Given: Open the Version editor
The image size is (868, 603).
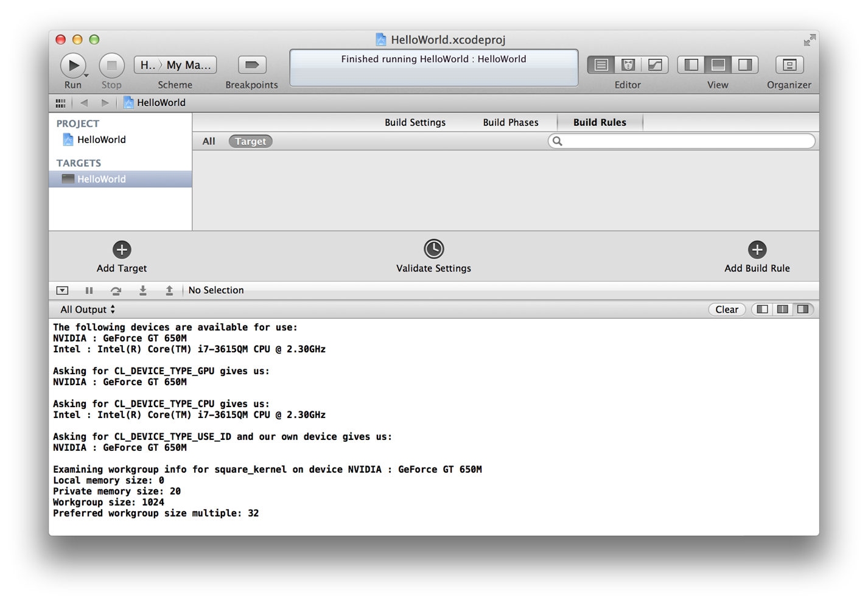Looking at the screenshot, I should [x=654, y=64].
